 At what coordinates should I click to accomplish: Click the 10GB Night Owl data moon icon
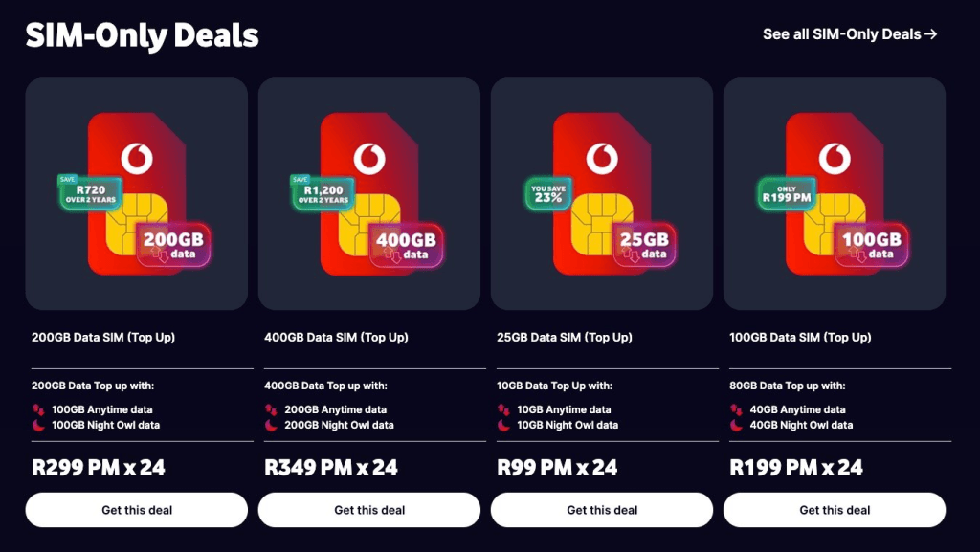point(504,425)
